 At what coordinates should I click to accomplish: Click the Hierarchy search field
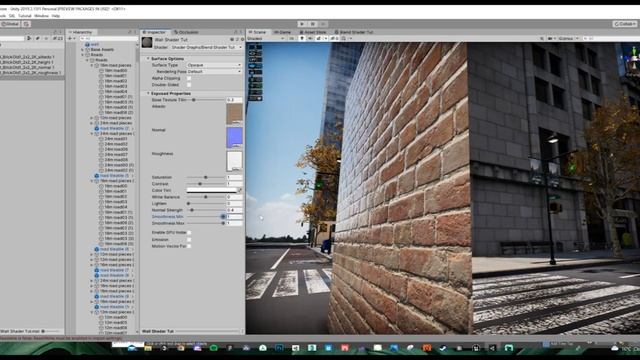point(108,38)
